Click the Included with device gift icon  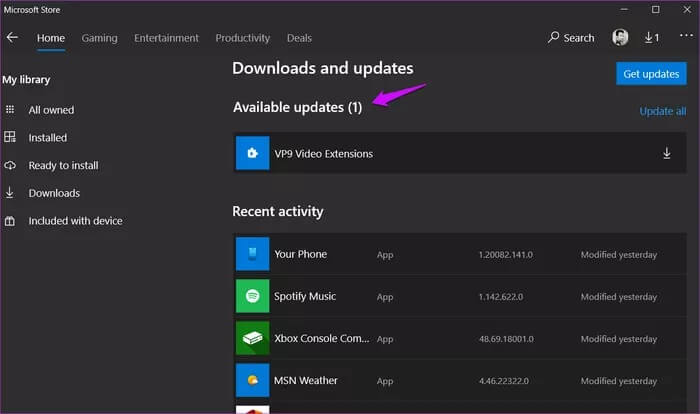coord(9,221)
